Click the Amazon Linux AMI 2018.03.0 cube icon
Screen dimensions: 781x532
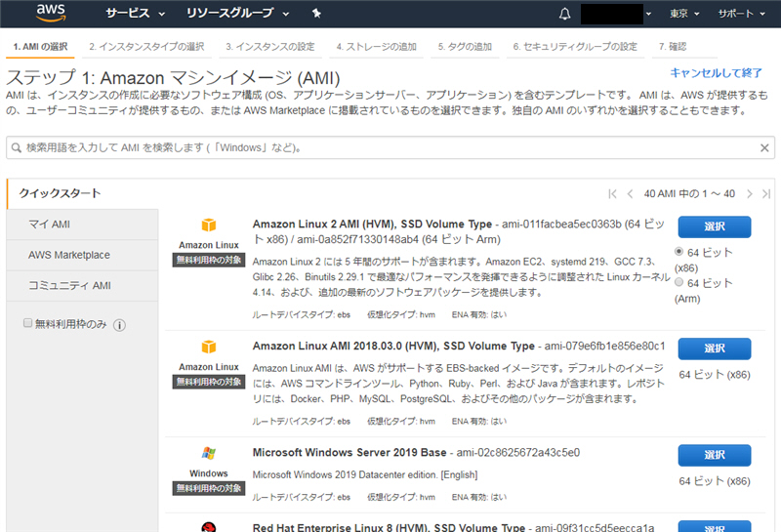click(209, 347)
